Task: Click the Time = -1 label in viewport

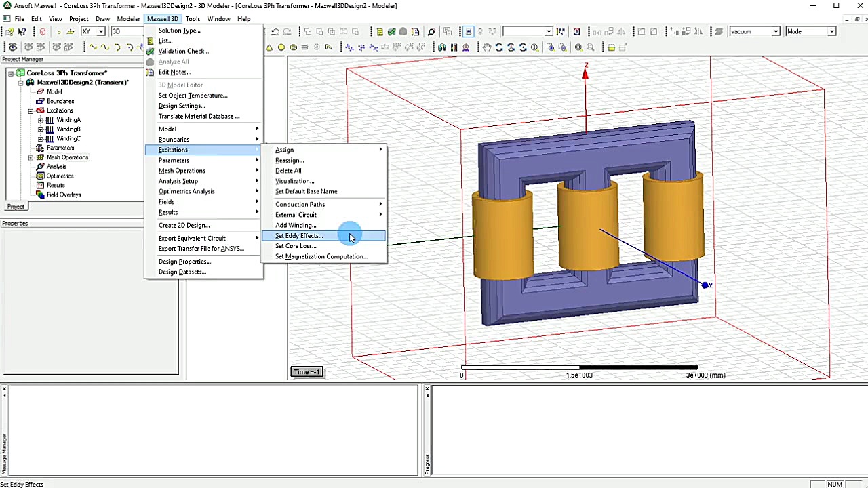Action: click(x=307, y=371)
